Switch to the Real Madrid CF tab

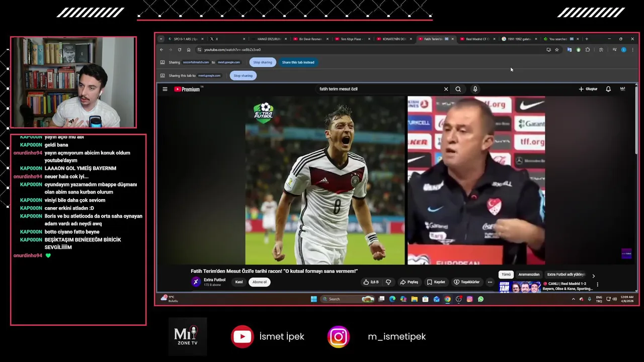tap(477, 39)
